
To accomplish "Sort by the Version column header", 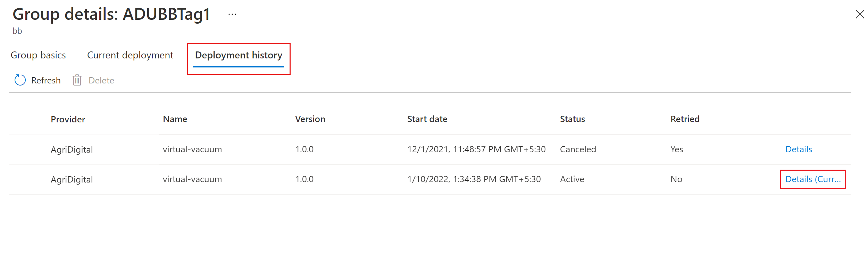I will point(310,119).
